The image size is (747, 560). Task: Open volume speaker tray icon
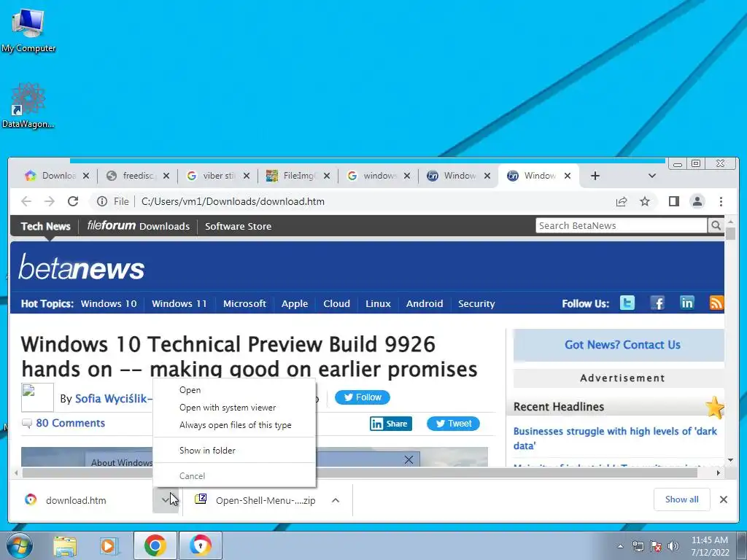[673, 546]
